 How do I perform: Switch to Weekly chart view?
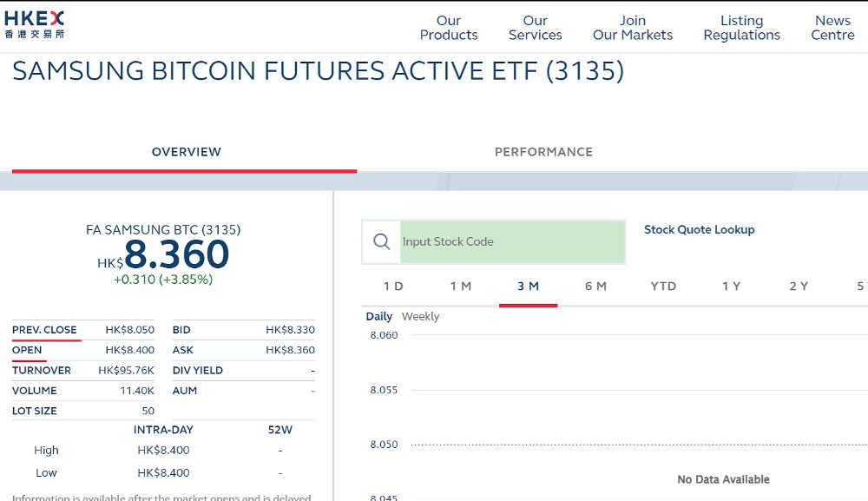pos(420,316)
